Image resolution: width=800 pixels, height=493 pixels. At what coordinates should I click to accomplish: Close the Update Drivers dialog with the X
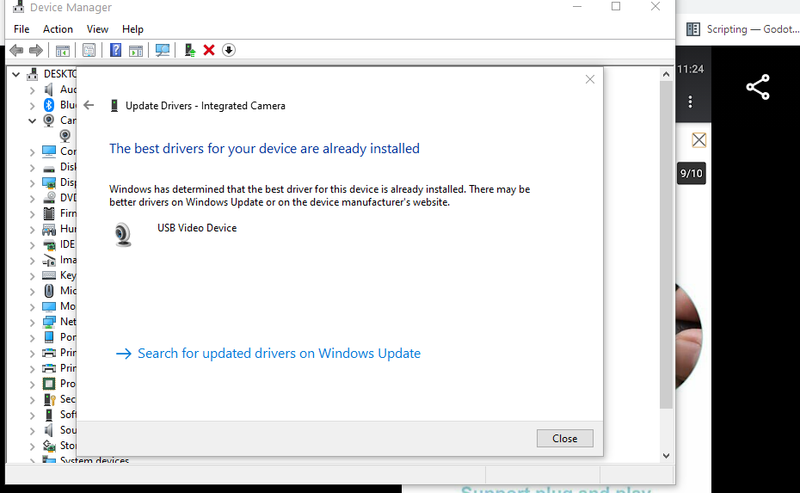point(590,79)
